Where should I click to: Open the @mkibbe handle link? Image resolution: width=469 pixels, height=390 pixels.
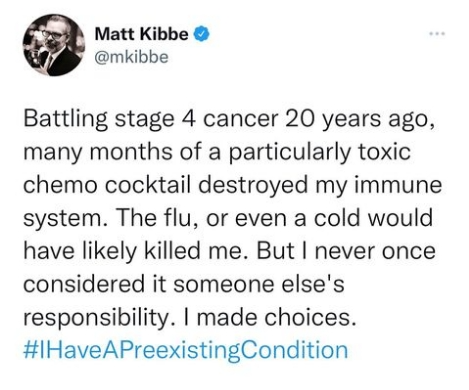[x=131, y=57]
